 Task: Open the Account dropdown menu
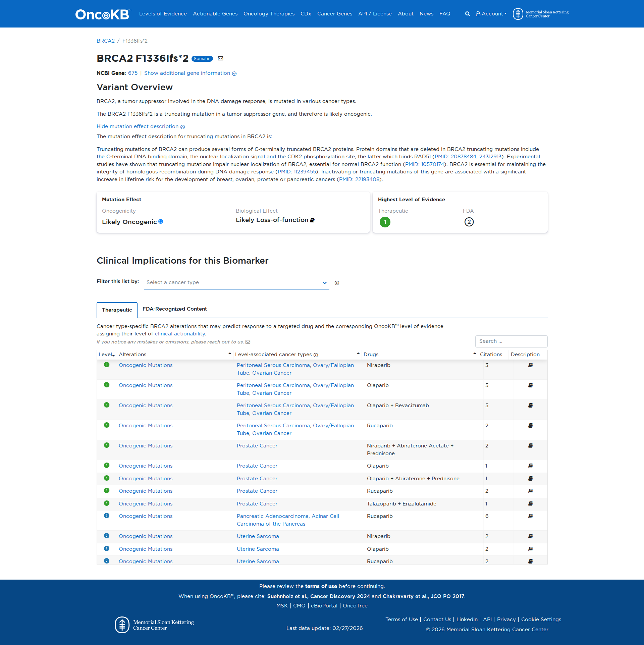[491, 14]
